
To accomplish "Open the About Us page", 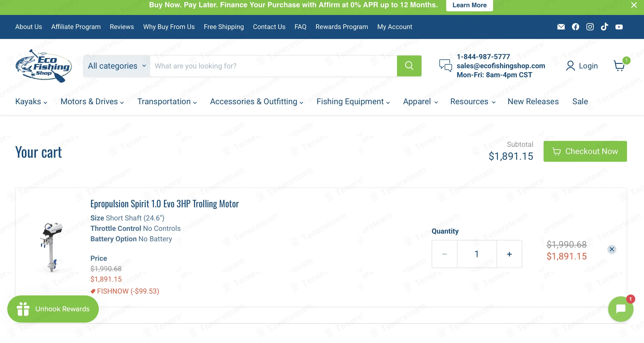I will tap(29, 27).
